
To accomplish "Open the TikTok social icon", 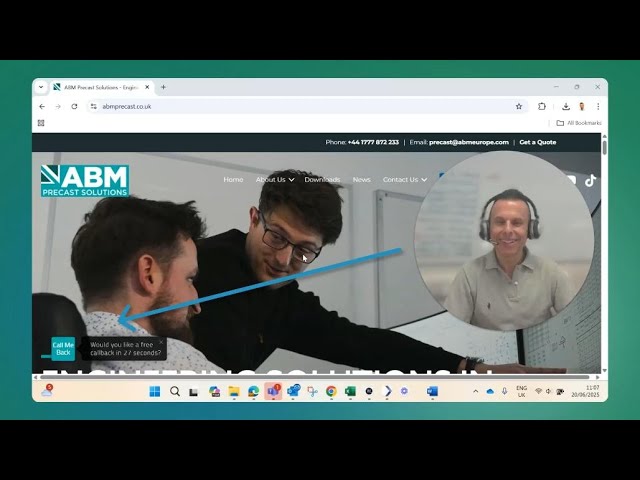I will (590, 180).
